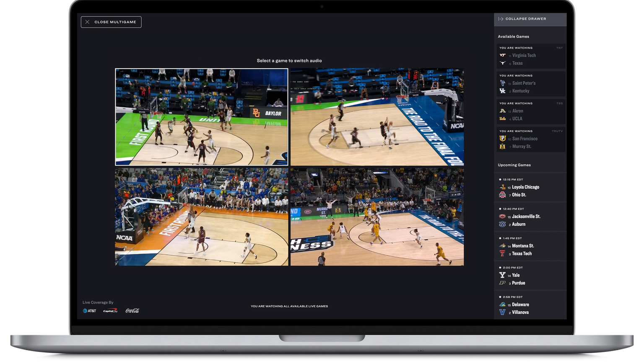Select the Villanova team name
Screen dimensions: 644x362
(520, 312)
